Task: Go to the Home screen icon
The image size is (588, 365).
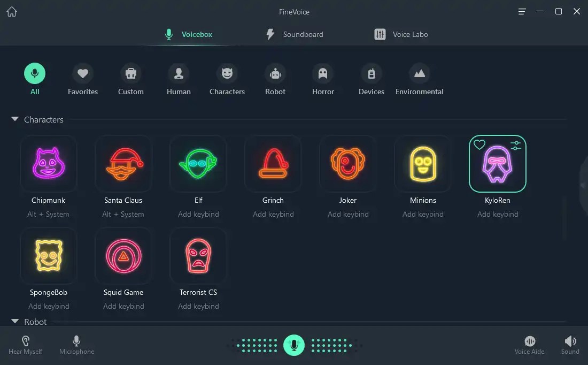Action: [x=12, y=12]
